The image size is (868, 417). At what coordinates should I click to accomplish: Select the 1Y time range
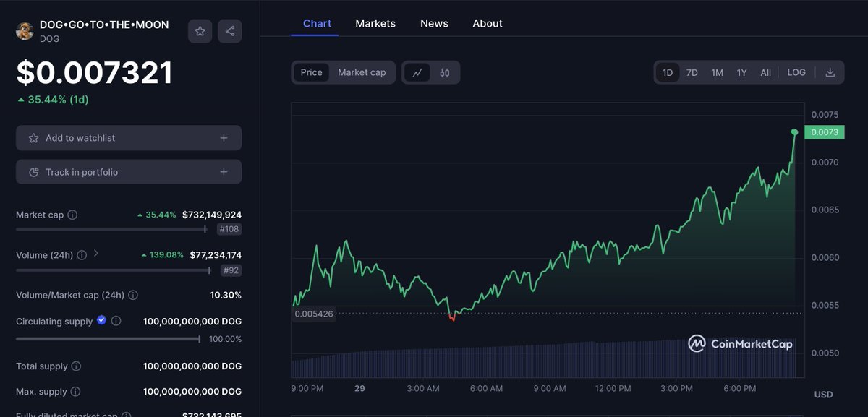[741, 72]
